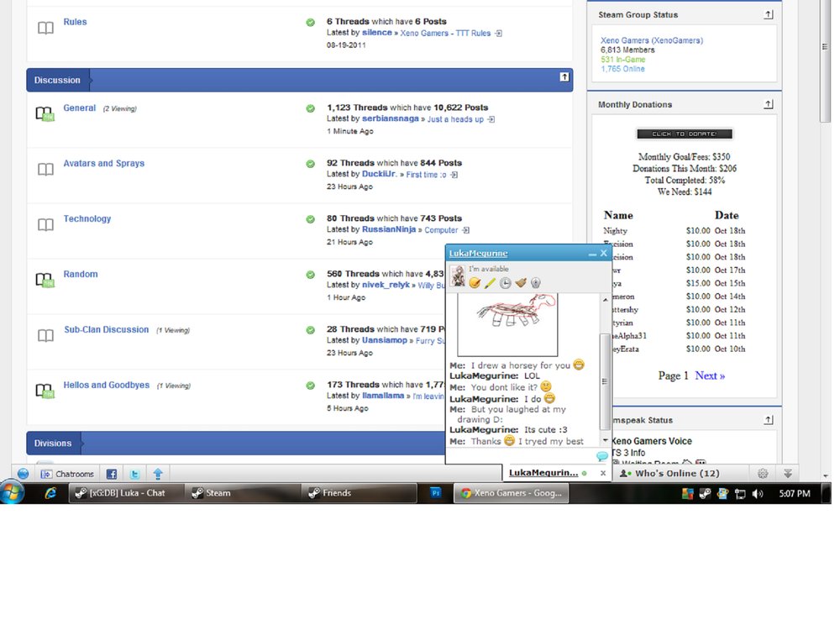This screenshot has width=840, height=630.
Task: Hide chat bar with double-down arrow icon
Action: pyautogui.click(x=788, y=474)
